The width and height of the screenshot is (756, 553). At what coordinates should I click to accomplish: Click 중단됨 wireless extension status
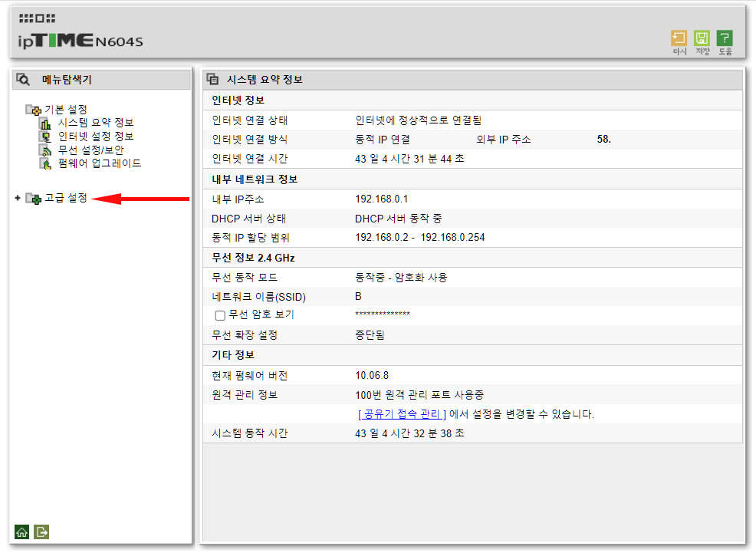(x=370, y=335)
